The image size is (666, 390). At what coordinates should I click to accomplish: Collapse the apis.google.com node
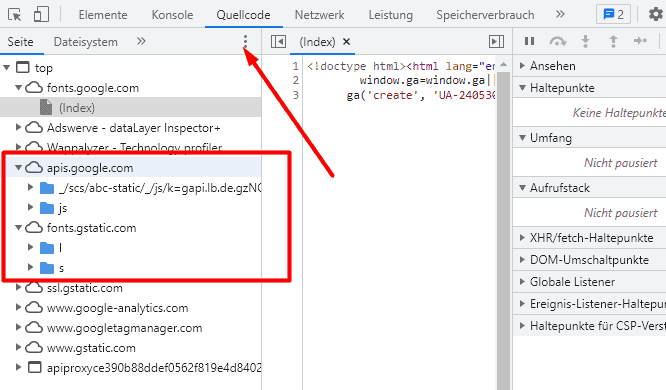click(x=18, y=167)
